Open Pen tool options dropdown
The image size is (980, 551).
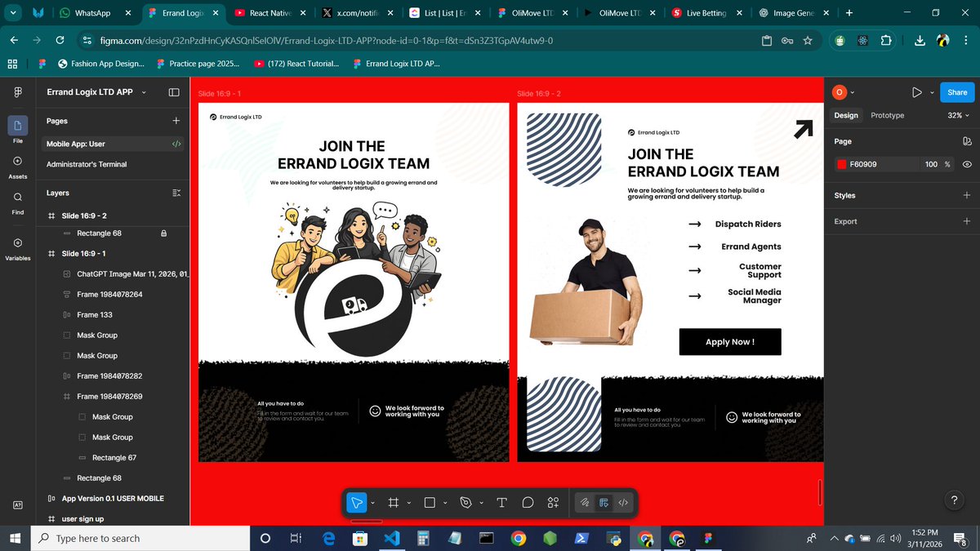click(481, 503)
